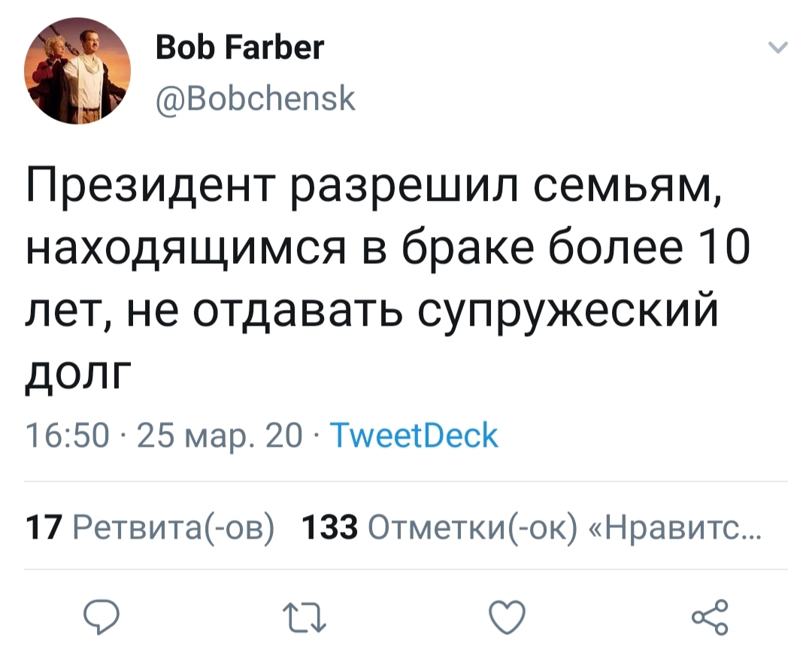Screen dimensions: 812x662
Task: Open the @Bobchensk handle link
Action: [255, 97]
